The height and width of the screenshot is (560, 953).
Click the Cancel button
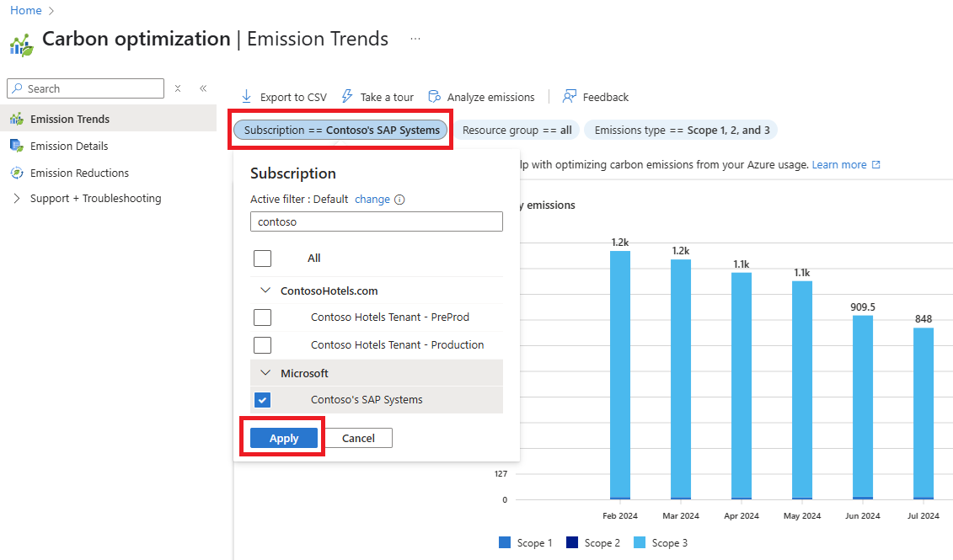pos(358,438)
